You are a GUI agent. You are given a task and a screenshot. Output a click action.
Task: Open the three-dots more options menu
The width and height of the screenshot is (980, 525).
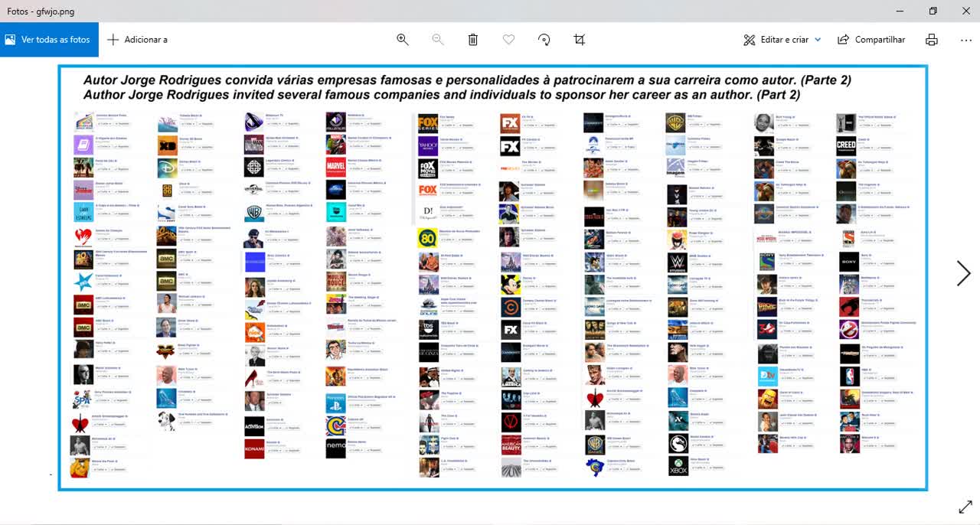click(966, 40)
